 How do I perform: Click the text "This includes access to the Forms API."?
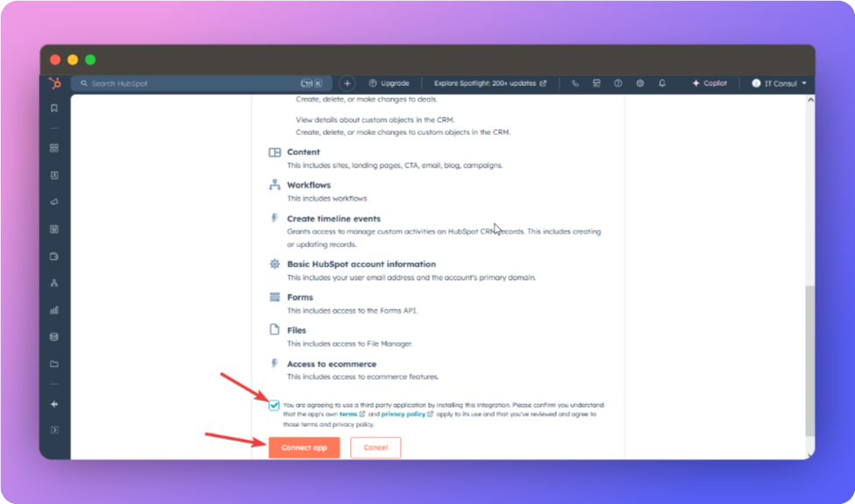click(353, 311)
